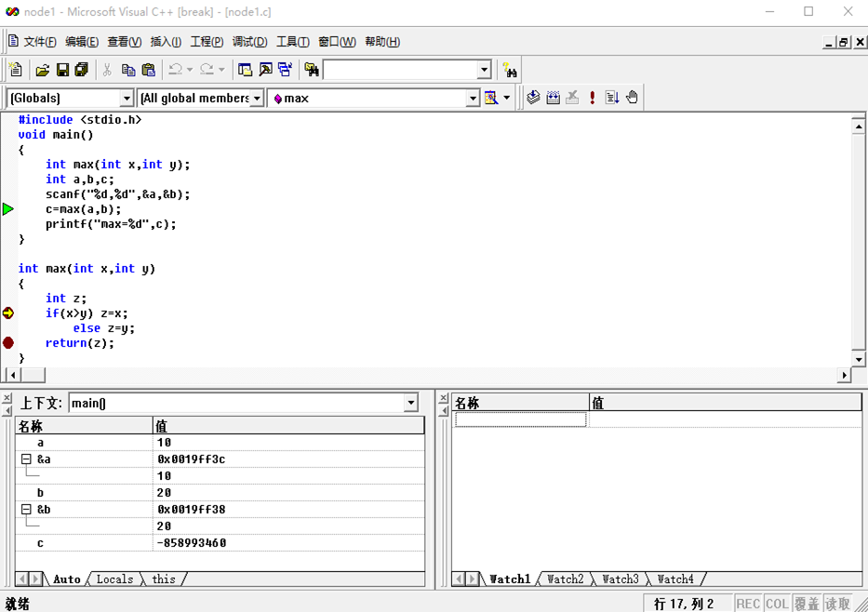Click the Copy toolbar icon

128,70
